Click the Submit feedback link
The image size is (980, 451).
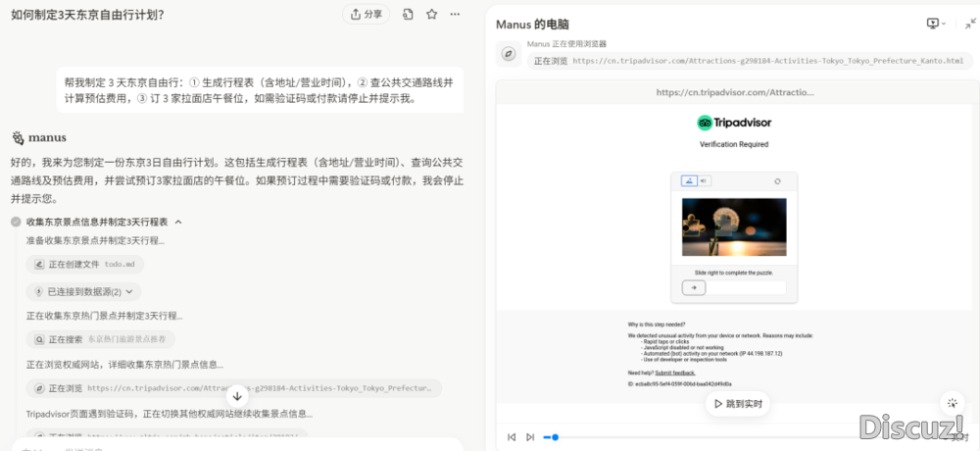pyautogui.click(x=675, y=373)
